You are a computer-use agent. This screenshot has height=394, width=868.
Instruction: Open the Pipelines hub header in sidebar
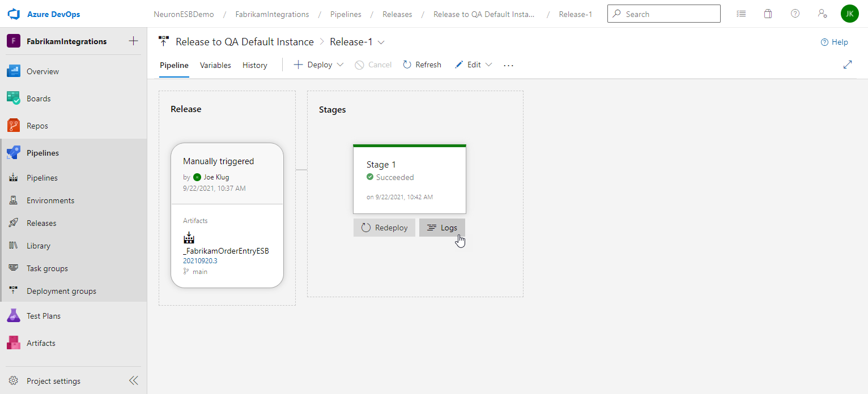click(74, 153)
